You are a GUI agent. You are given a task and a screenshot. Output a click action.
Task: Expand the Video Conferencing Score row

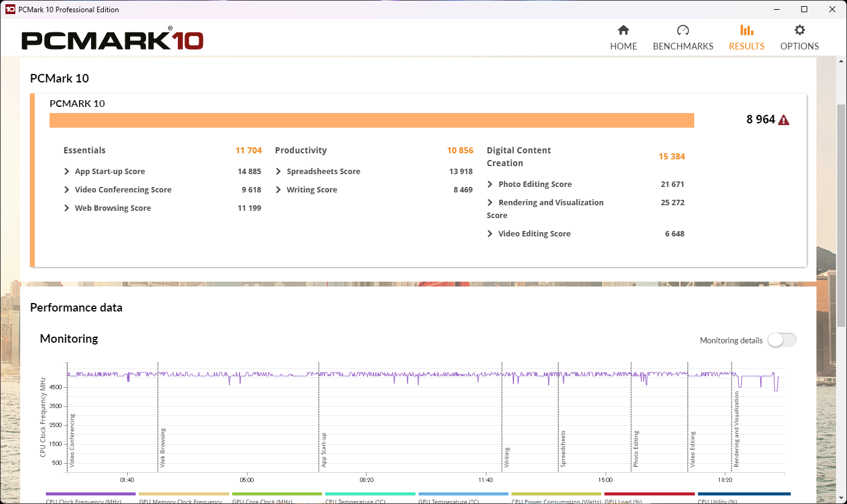pyautogui.click(x=67, y=190)
